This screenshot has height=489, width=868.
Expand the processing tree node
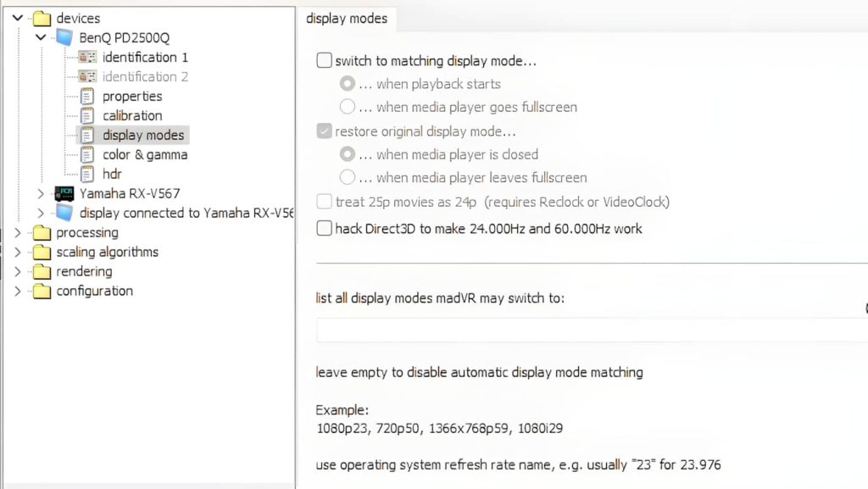pos(18,232)
